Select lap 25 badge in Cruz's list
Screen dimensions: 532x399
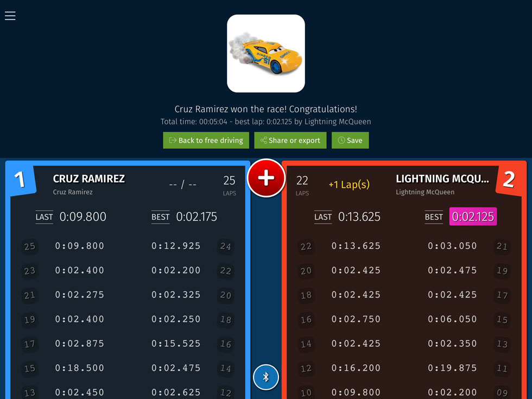tap(29, 246)
